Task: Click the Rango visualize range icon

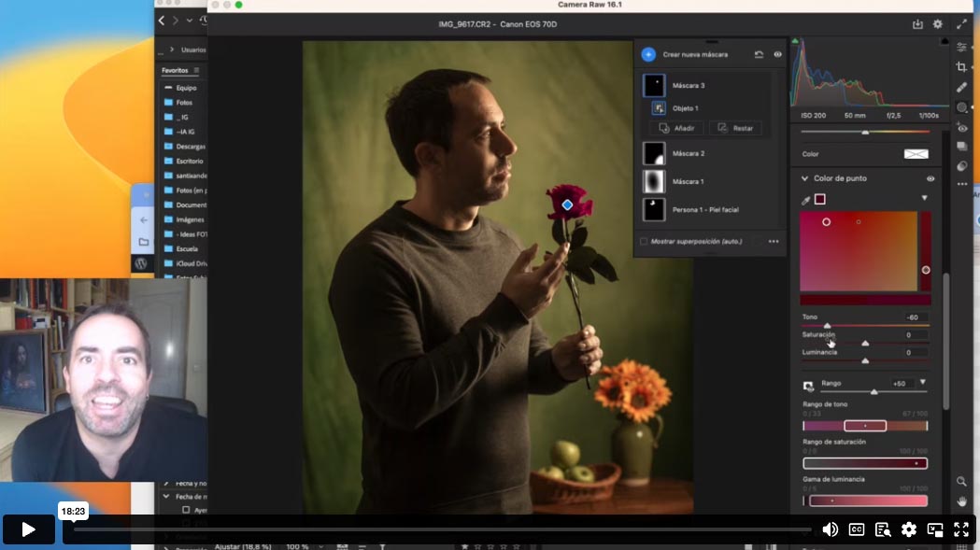Action: [x=808, y=386]
